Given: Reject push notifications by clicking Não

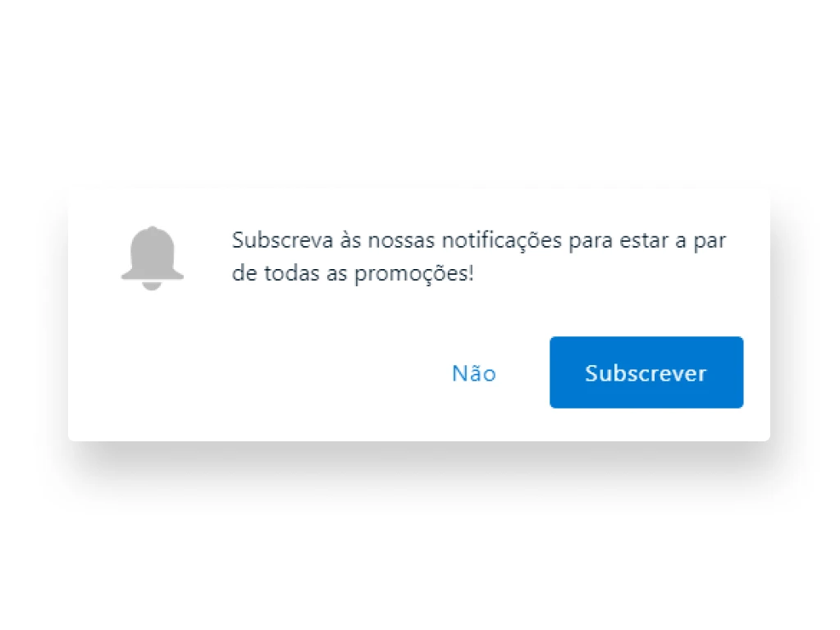Looking at the screenshot, I should [x=474, y=373].
